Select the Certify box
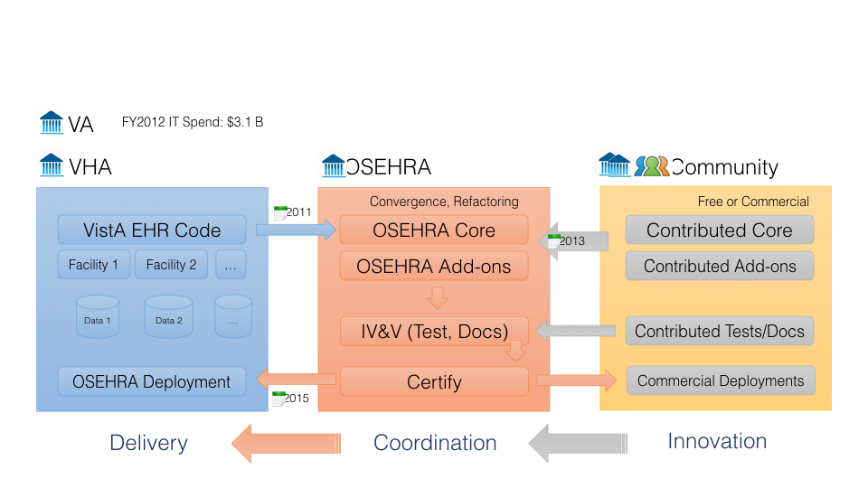868x488 pixels. [x=435, y=381]
